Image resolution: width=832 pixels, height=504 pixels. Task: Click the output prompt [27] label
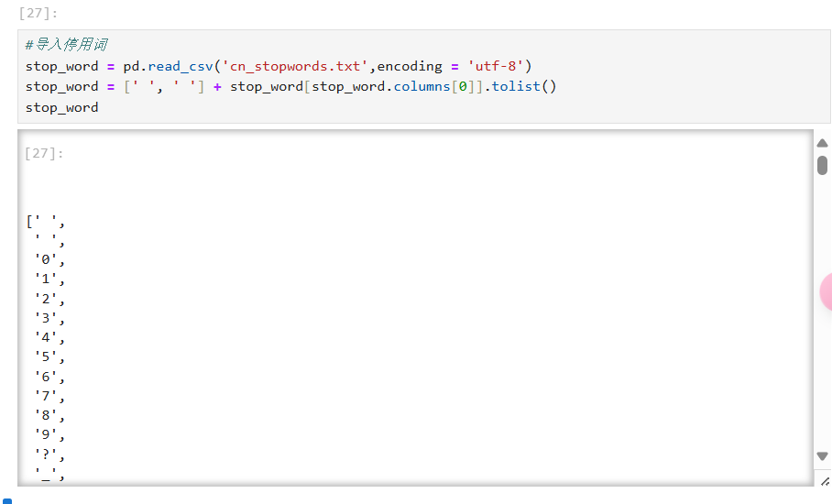(x=44, y=153)
